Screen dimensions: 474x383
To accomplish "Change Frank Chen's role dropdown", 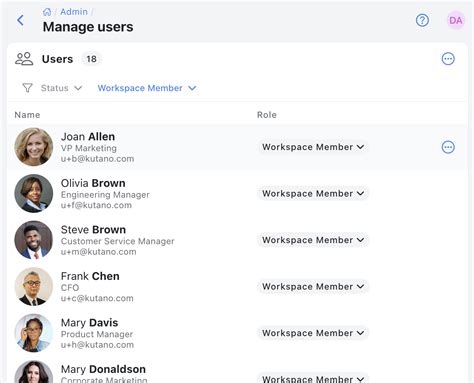I will tap(313, 287).
